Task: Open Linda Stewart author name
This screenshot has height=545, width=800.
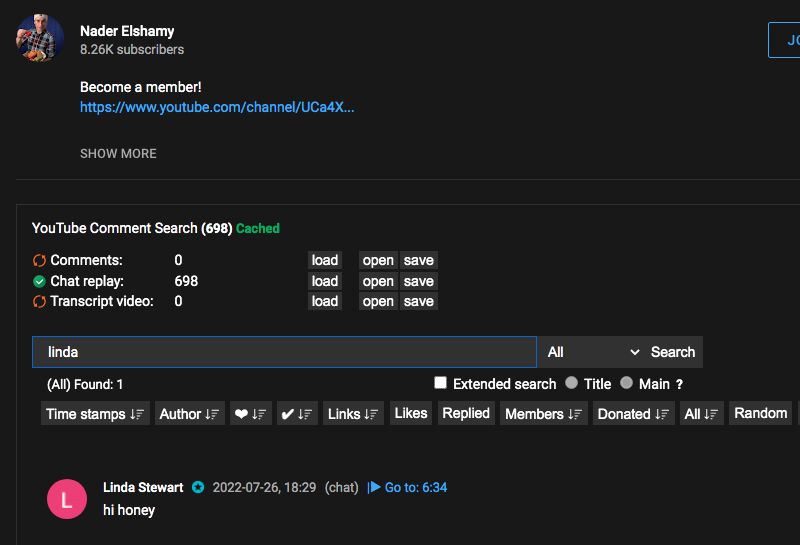Action: pos(143,487)
